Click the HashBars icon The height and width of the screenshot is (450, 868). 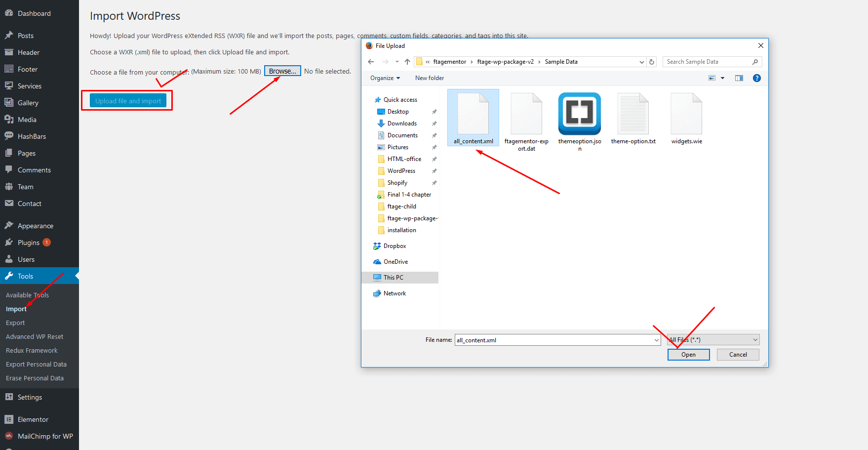pos(9,136)
